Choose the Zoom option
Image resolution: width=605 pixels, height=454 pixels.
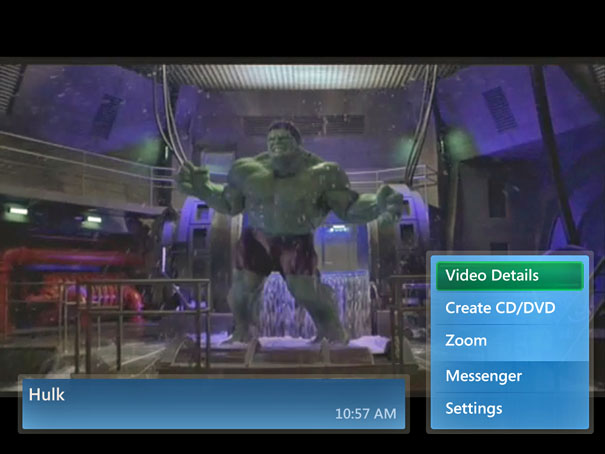[x=509, y=341]
